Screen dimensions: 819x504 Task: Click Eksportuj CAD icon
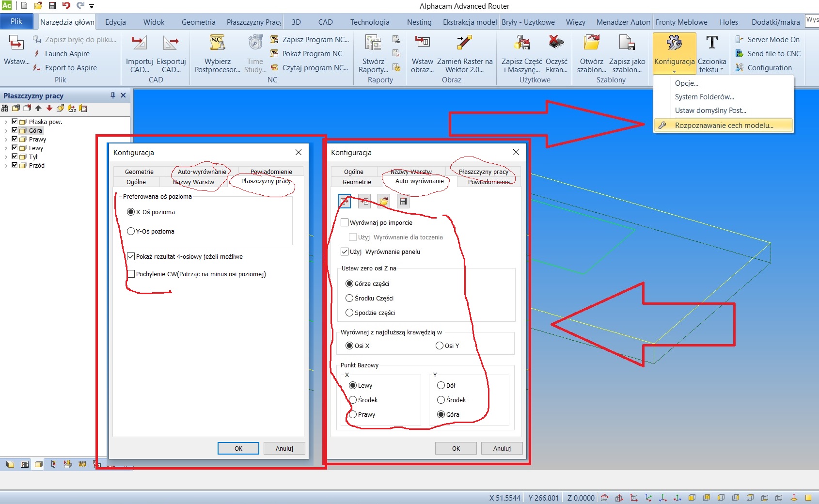click(171, 44)
